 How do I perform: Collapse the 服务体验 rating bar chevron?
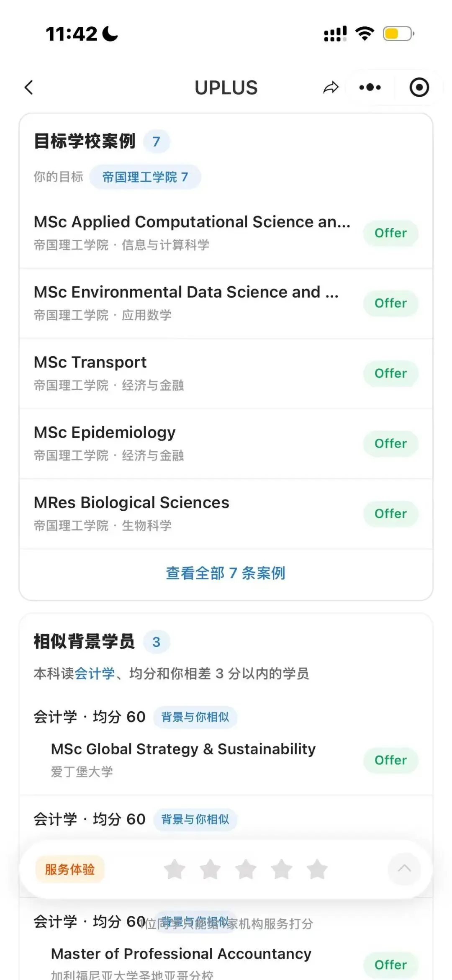point(404,869)
